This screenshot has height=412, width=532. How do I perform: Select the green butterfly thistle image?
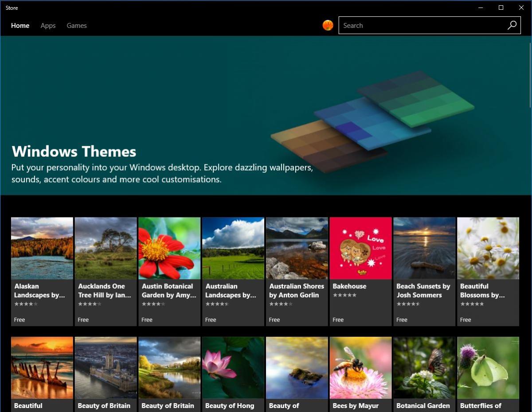(x=488, y=368)
